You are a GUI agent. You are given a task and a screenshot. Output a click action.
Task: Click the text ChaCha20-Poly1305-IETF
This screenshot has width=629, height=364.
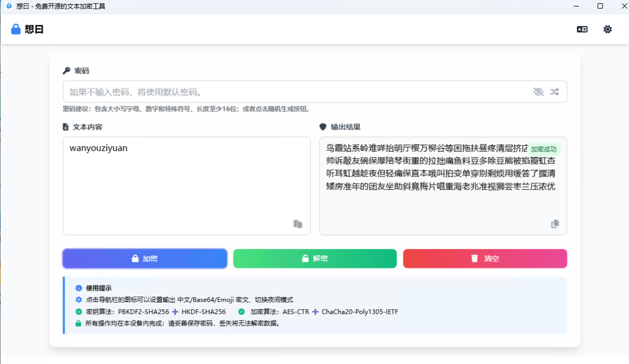(360, 312)
